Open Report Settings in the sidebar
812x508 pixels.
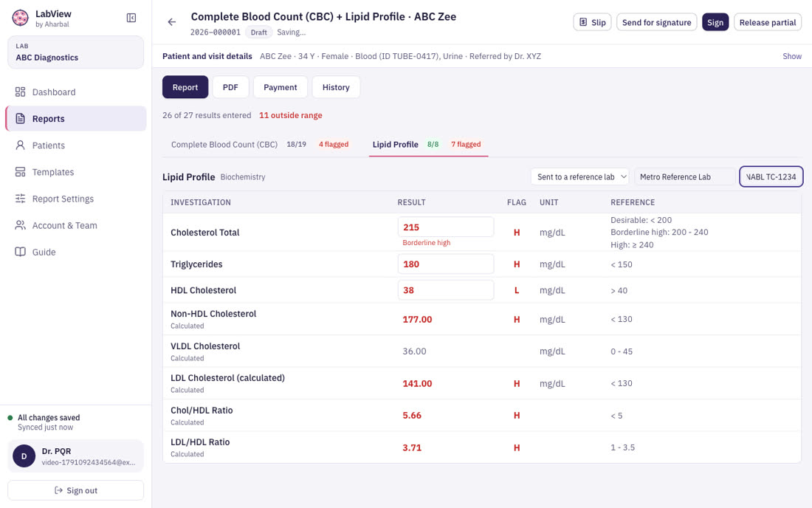pos(75,199)
